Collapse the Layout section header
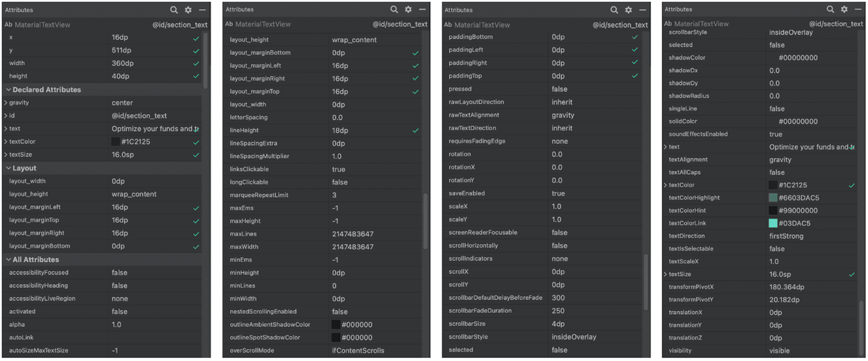This screenshot has height=361, width=868. coord(8,169)
